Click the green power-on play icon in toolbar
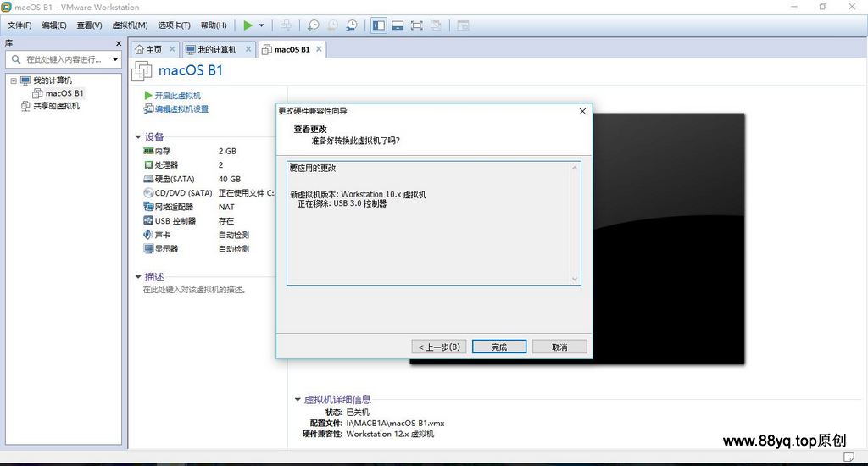Viewport: 868px width, 466px height. point(248,25)
